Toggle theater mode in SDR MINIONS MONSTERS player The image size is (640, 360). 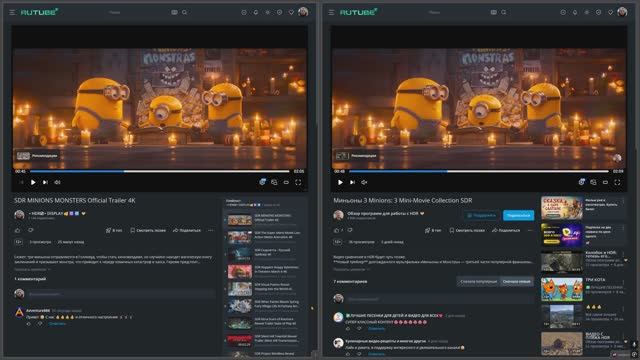pos(286,182)
